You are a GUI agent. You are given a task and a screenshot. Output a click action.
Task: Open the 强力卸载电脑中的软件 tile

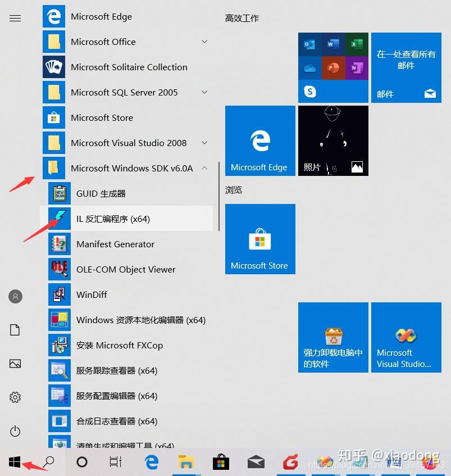(333, 337)
